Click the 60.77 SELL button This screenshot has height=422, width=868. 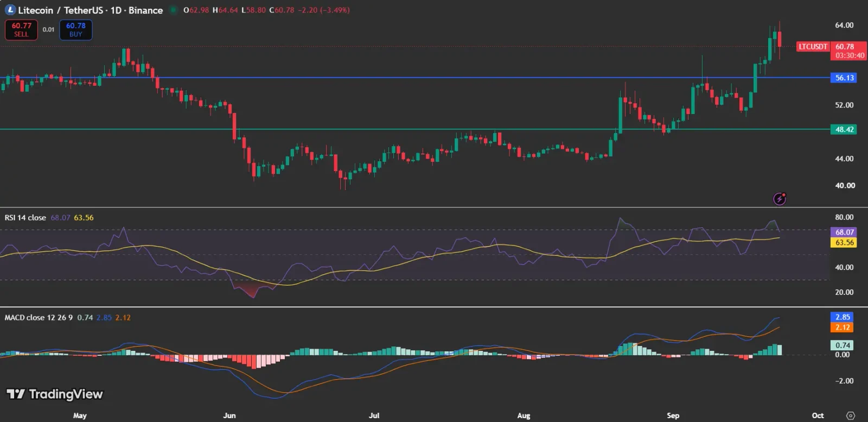tap(21, 30)
